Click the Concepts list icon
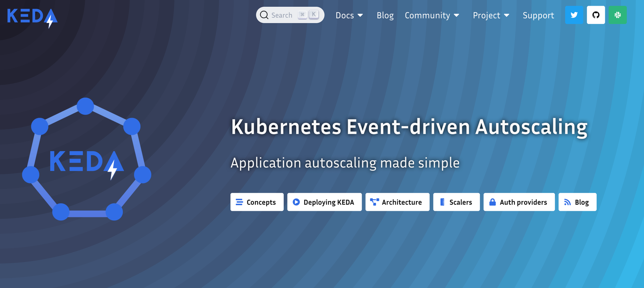This screenshot has height=288, width=644. (239, 202)
